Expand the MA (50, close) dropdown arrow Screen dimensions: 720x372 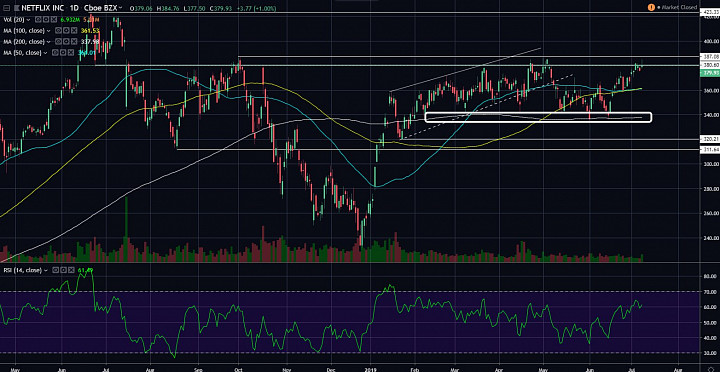(x=45, y=52)
